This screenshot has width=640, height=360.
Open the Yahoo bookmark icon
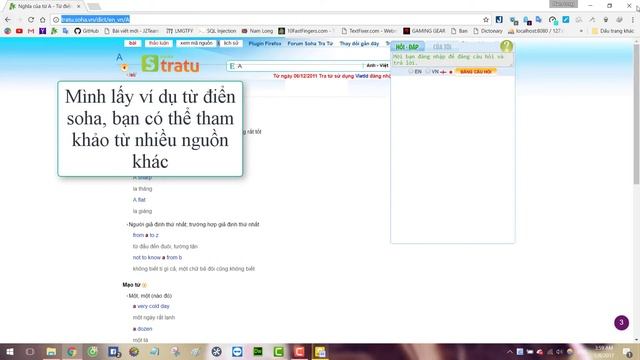pos(42,31)
